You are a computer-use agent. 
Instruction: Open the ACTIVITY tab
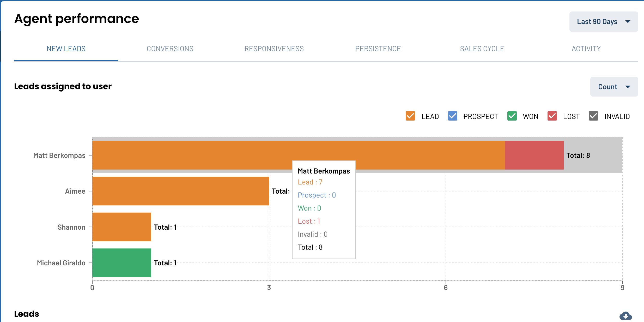tap(586, 49)
